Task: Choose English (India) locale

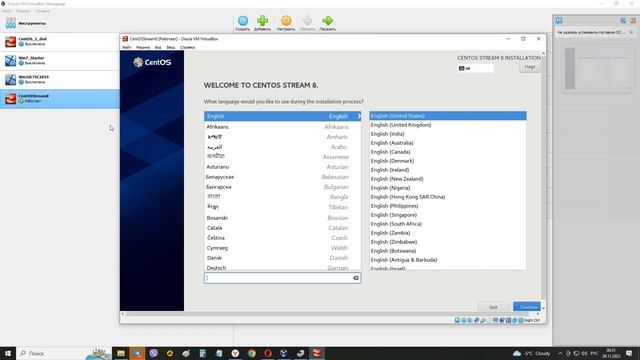Action: click(448, 134)
